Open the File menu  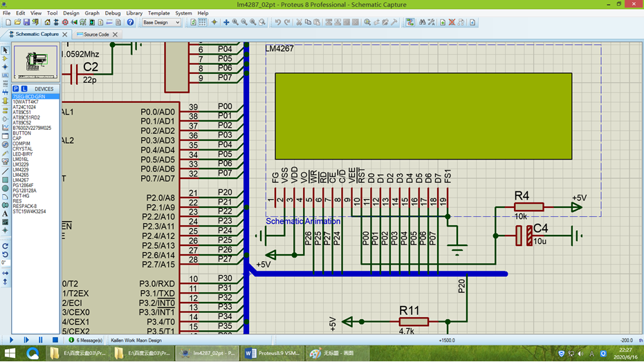7,13
